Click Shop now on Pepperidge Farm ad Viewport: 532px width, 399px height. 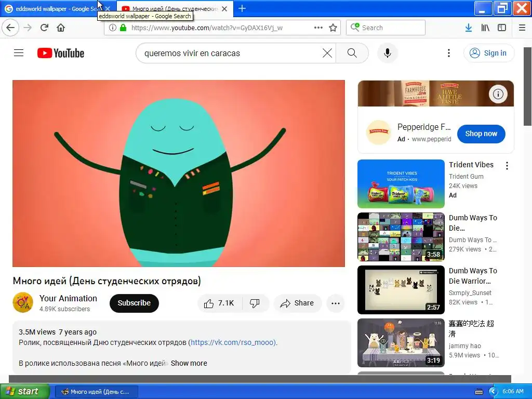click(x=481, y=134)
